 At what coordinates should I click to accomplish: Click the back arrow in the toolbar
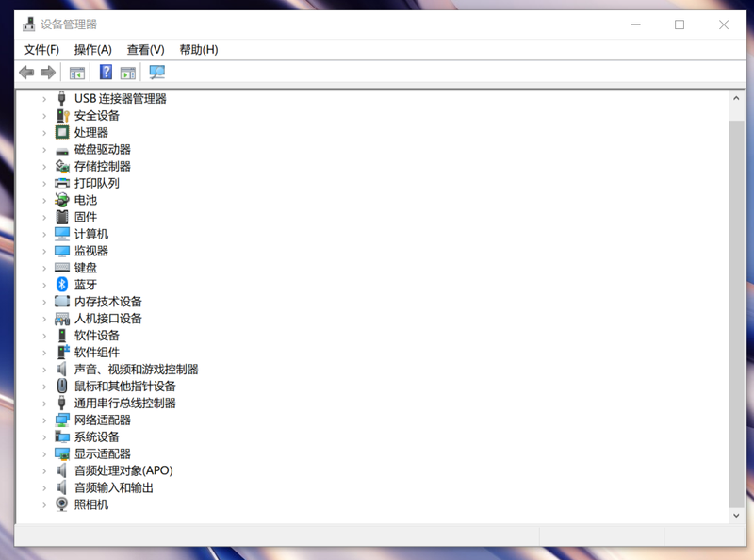click(x=25, y=73)
